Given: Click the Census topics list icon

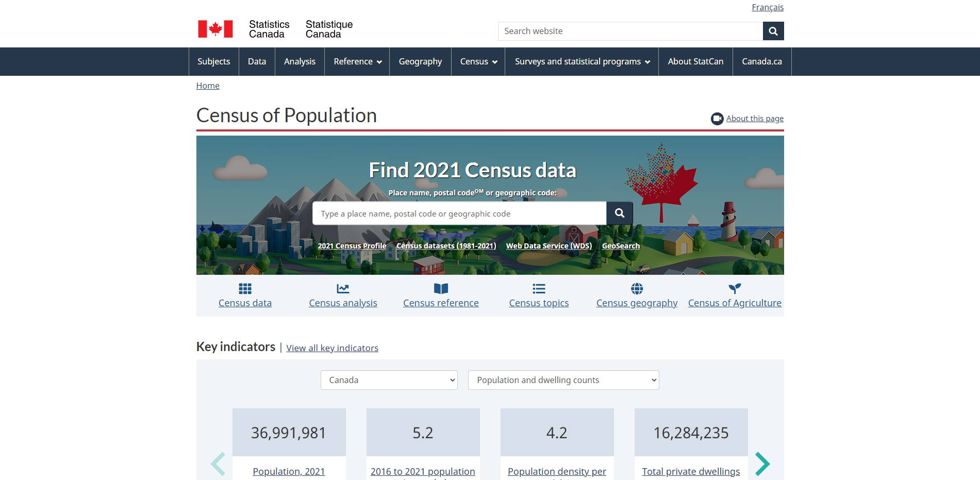Looking at the screenshot, I should tap(539, 289).
